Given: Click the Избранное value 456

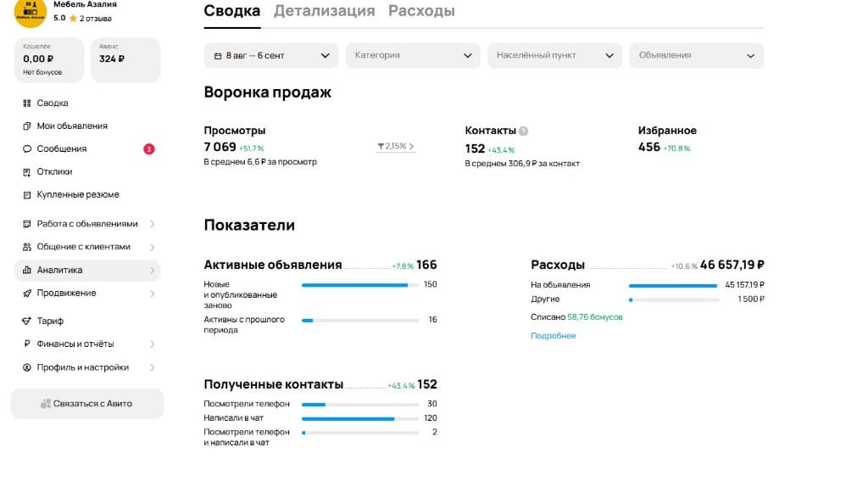Looking at the screenshot, I should 648,148.
